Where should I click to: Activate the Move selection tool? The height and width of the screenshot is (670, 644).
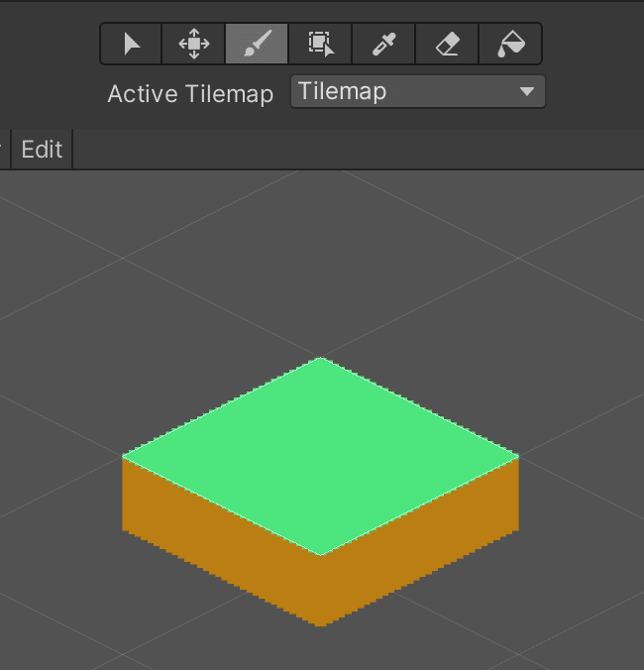click(x=194, y=44)
